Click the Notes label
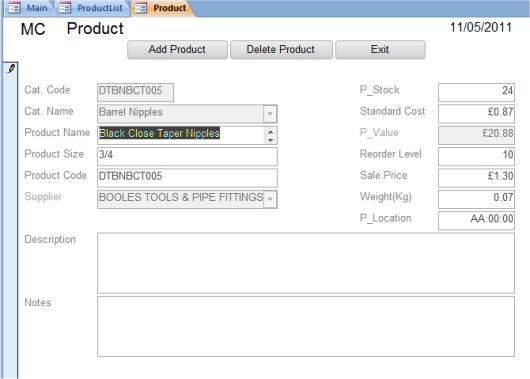Screen dimensions: 530x379 (x=38, y=303)
